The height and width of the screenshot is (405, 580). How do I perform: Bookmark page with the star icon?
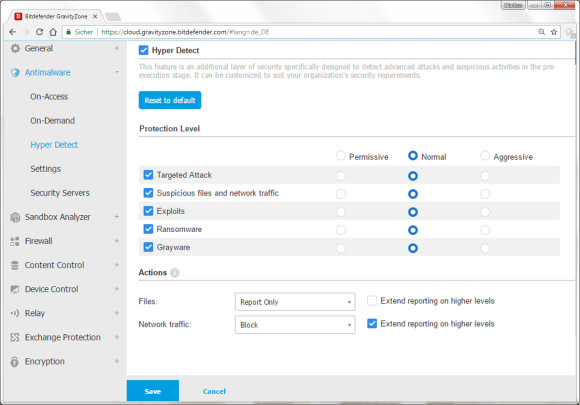[x=554, y=32]
